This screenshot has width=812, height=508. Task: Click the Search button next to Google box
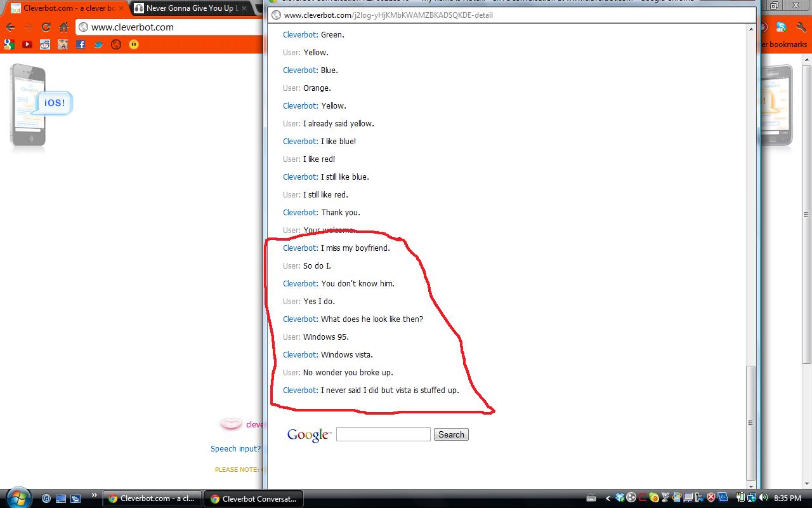click(x=450, y=434)
